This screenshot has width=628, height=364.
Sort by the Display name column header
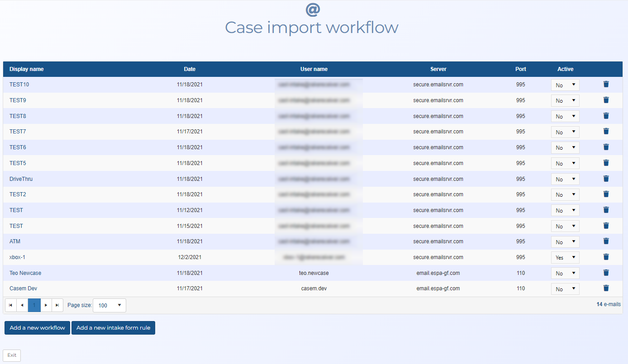(x=27, y=69)
